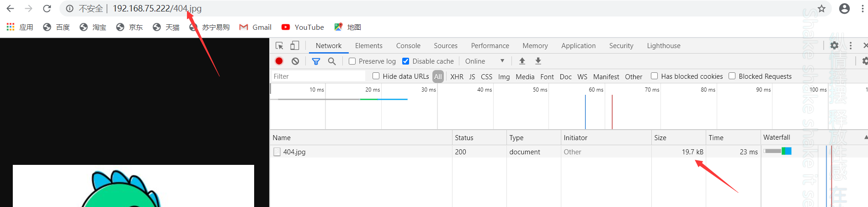Open network search with magnifier icon
The width and height of the screenshot is (868, 207).
[x=332, y=61]
